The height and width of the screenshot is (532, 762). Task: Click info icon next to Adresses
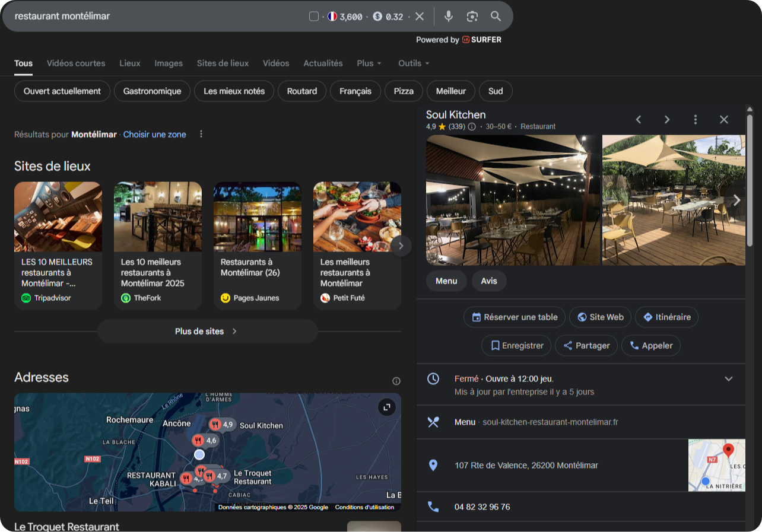396,381
